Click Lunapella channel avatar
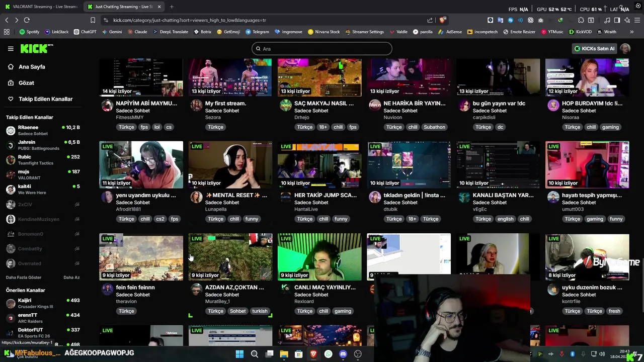 tap(196, 197)
